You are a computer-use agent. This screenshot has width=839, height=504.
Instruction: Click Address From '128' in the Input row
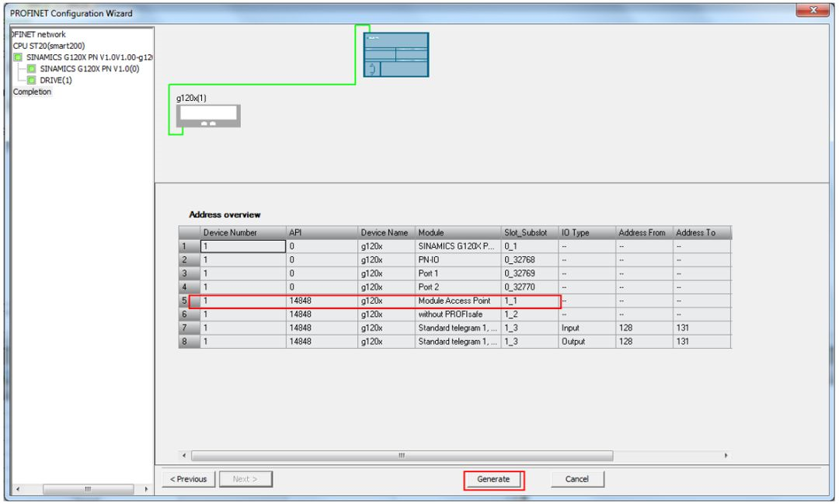(644, 328)
